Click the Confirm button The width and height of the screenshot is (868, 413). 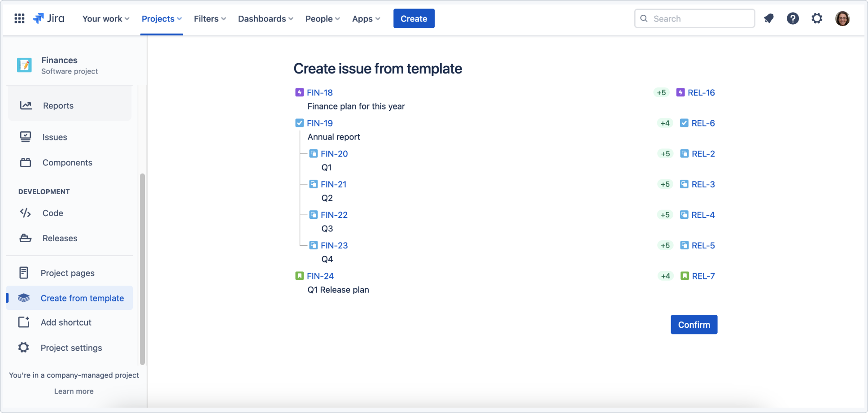point(694,324)
